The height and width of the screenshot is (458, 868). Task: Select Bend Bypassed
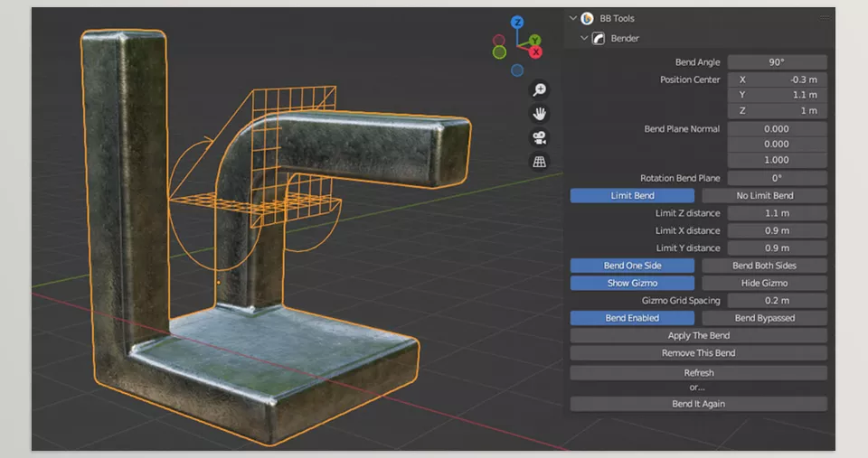click(x=765, y=318)
